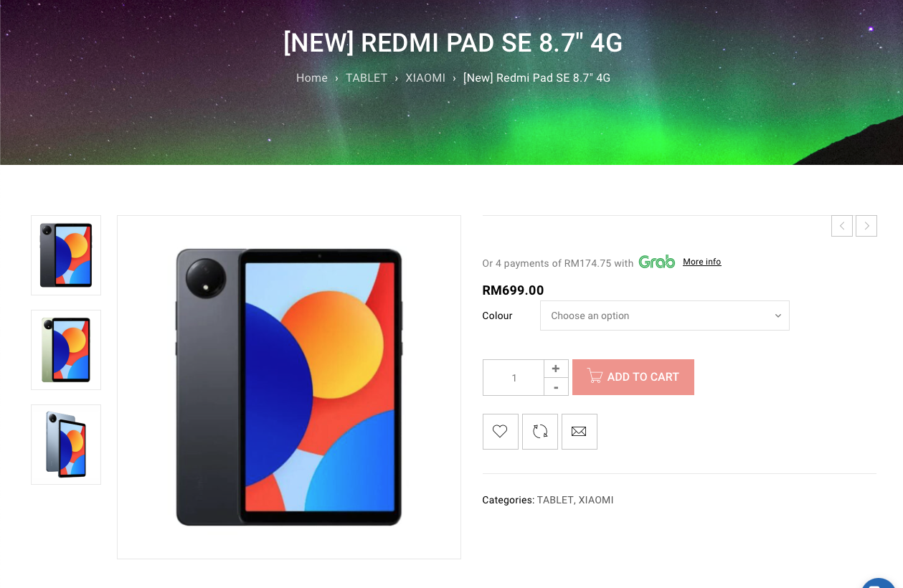Navigate to TABLET breadcrumb
This screenshot has height=588, width=903.
click(x=367, y=77)
